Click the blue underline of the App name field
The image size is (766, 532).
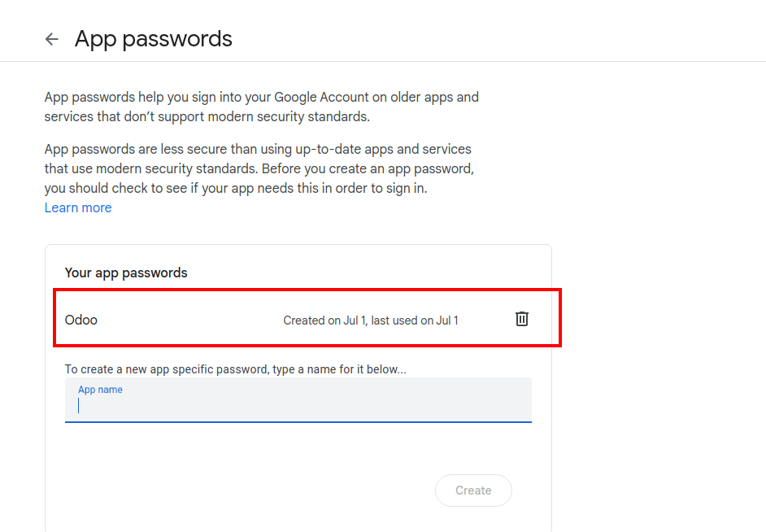pos(298,422)
